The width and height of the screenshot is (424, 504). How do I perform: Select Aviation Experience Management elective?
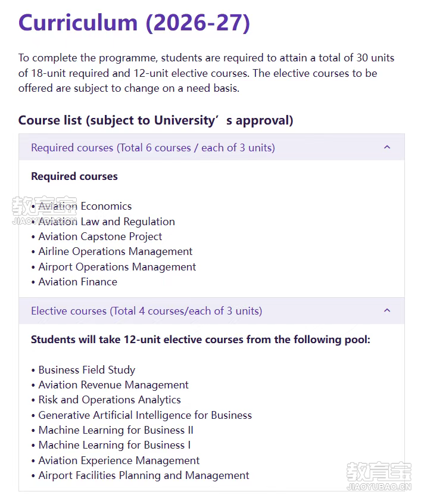tap(119, 461)
